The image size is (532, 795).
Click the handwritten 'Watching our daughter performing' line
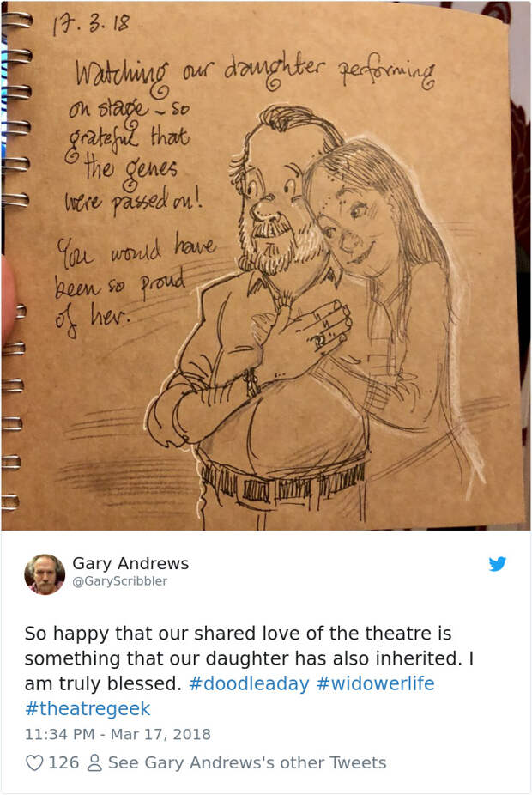point(255,75)
